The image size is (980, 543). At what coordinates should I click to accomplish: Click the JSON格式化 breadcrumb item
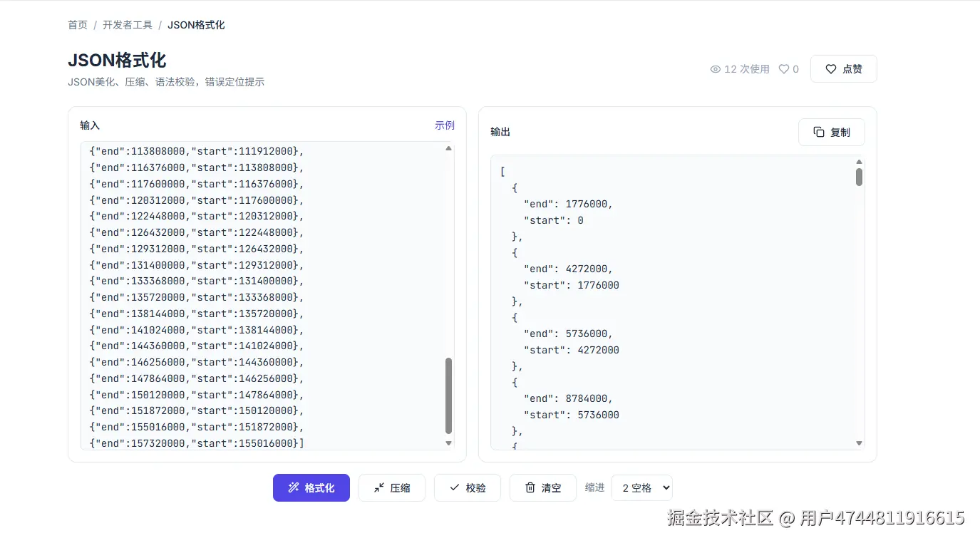[x=196, y=25]
